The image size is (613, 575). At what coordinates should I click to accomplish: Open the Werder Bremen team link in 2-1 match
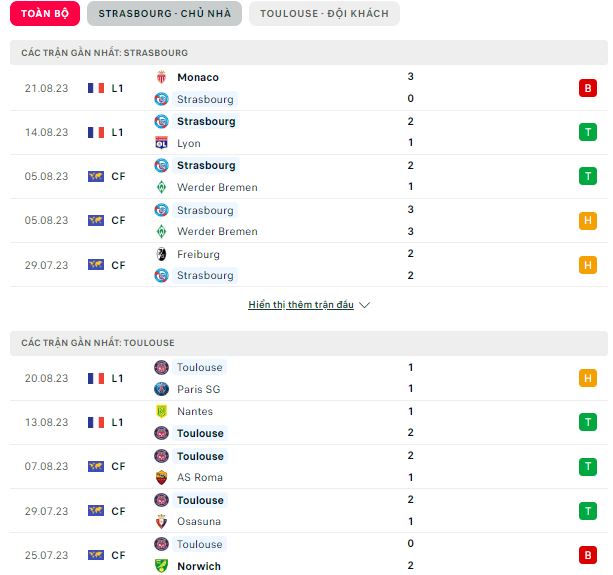tap(217, 188)
